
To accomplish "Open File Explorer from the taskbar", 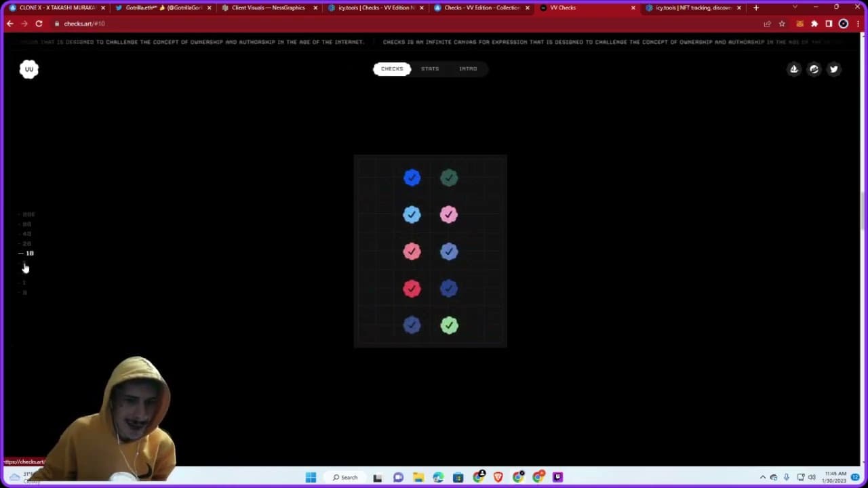I will coord(418,477).
